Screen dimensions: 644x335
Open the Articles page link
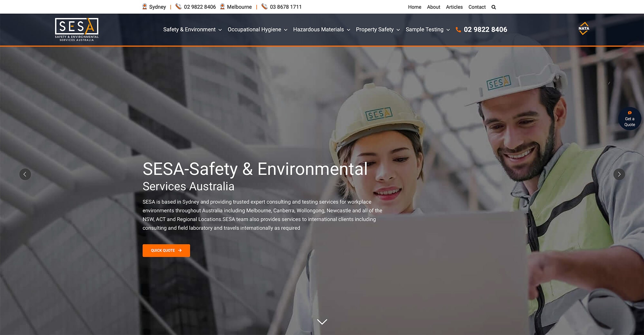click(454, 7)
